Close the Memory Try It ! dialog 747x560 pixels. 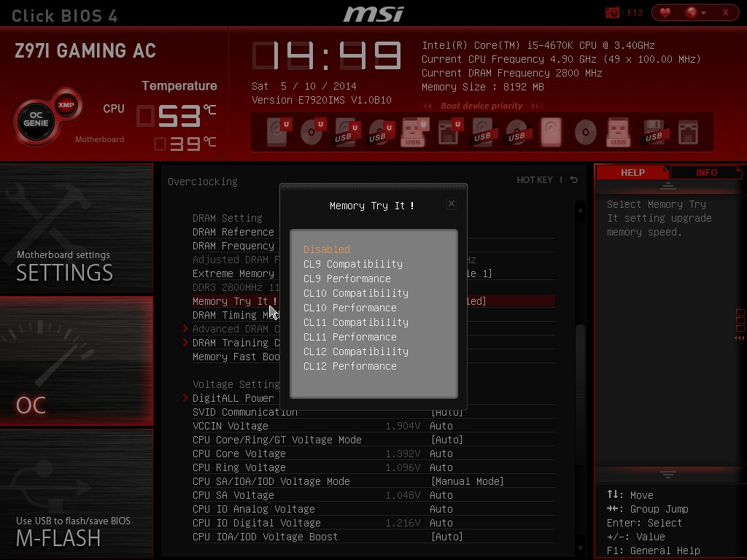451,204
